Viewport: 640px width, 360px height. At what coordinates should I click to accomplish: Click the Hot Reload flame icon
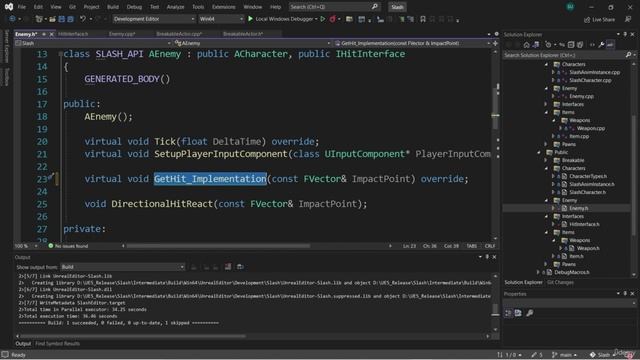[x=333, y=19]
